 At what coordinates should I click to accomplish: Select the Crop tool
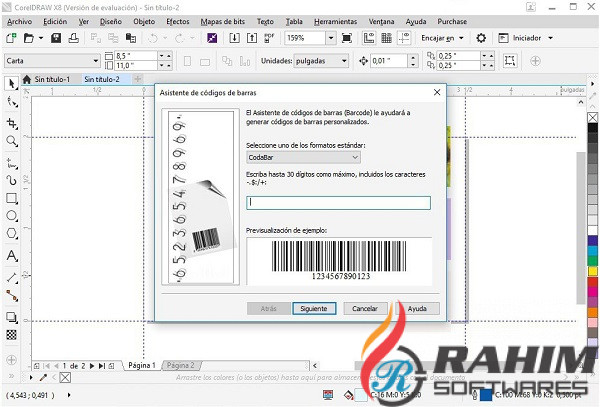11,123
